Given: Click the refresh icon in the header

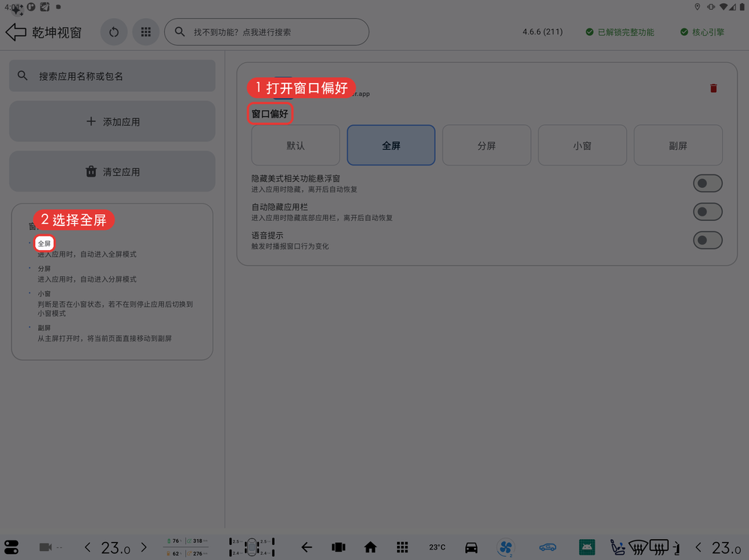Looking at the screenshot, I should coord(114,32).
